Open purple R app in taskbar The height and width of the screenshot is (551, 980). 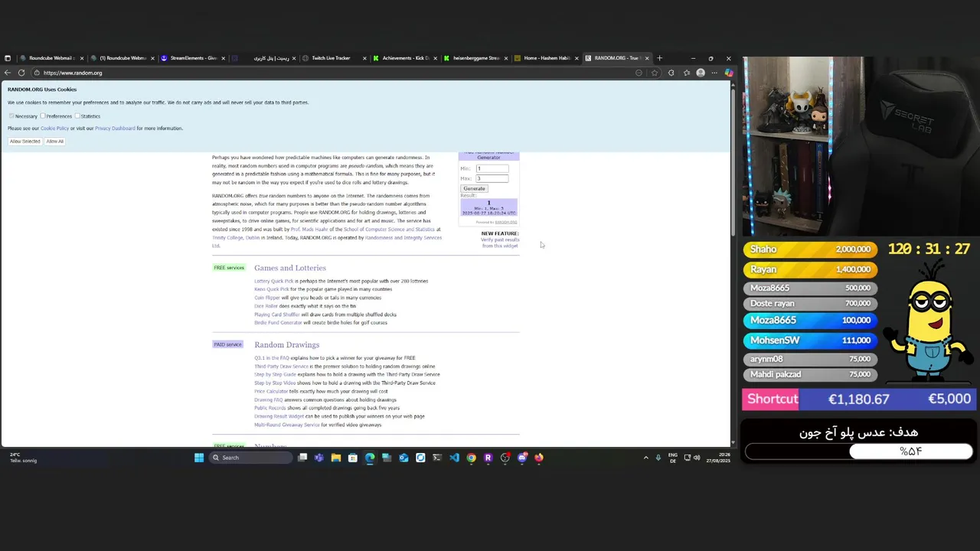488,458
